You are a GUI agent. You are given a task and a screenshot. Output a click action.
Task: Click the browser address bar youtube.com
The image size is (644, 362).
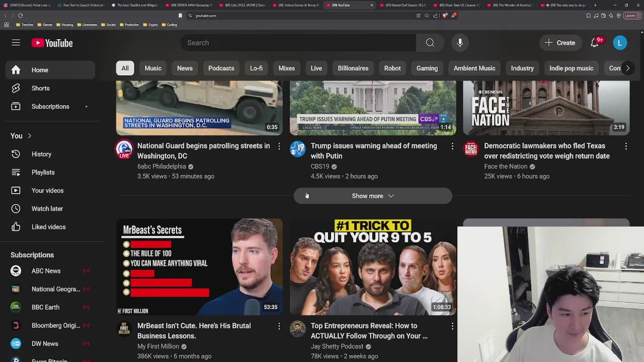(x=205, y=16)
